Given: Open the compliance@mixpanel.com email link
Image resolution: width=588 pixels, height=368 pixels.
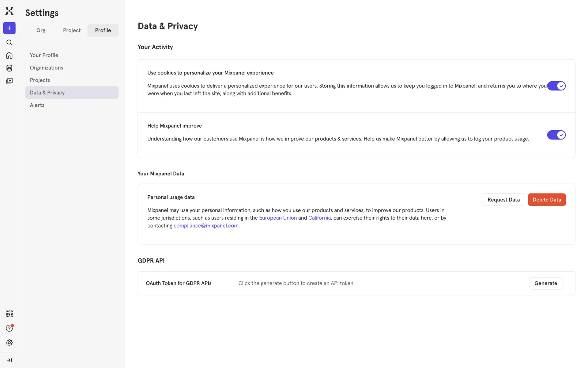Looking at the screenshot, I should (206, 226).
